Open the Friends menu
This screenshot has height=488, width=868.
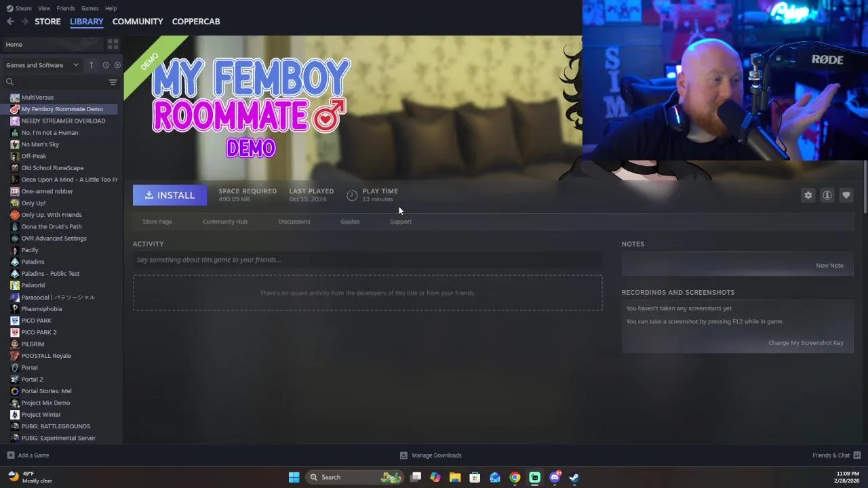pyautogui.click(x=66, y=8)
